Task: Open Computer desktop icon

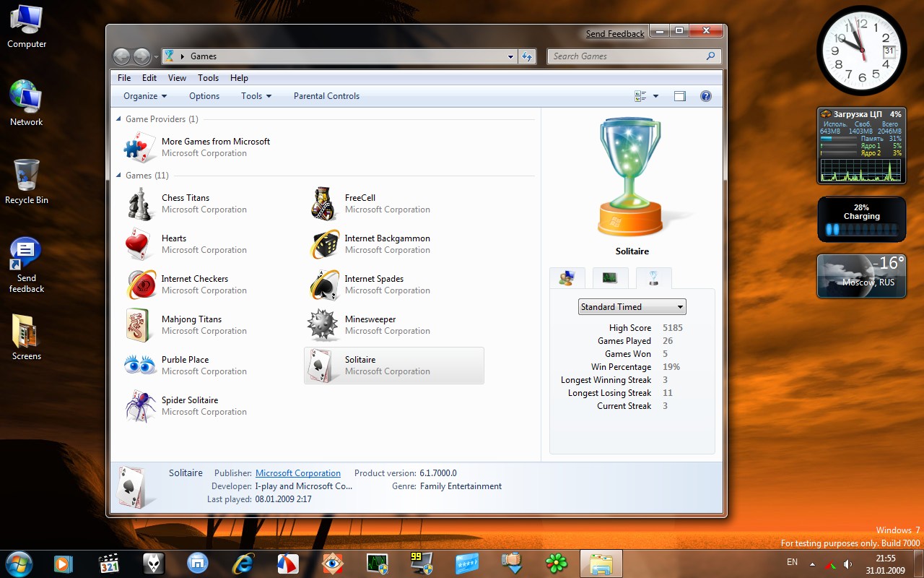Action: (27, 27)
